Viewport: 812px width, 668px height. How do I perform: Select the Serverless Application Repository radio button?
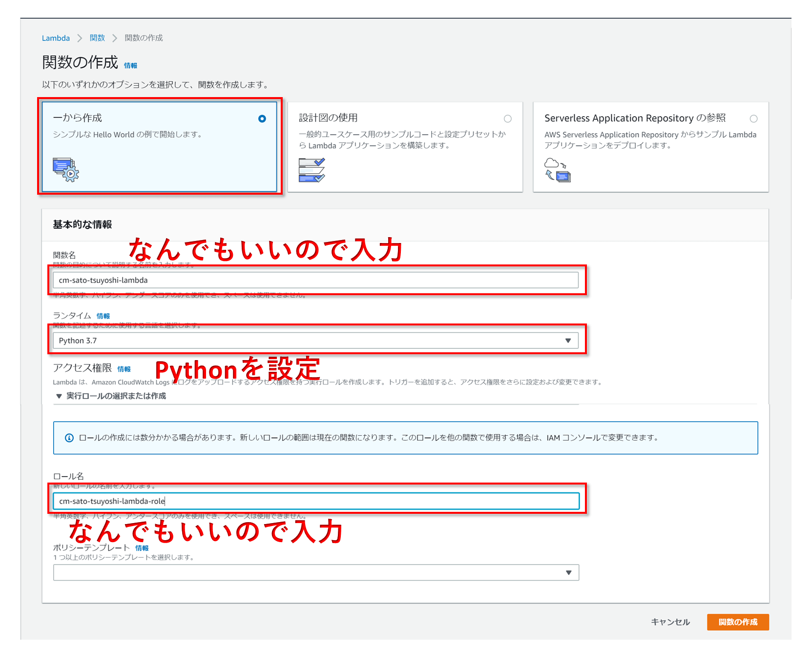coord(754,118)
